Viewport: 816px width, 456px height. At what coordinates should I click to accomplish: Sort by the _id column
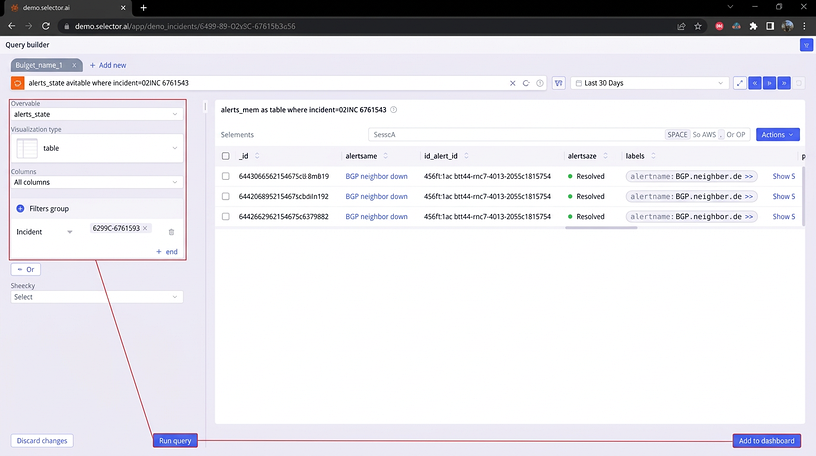click(x=257, y=156)
